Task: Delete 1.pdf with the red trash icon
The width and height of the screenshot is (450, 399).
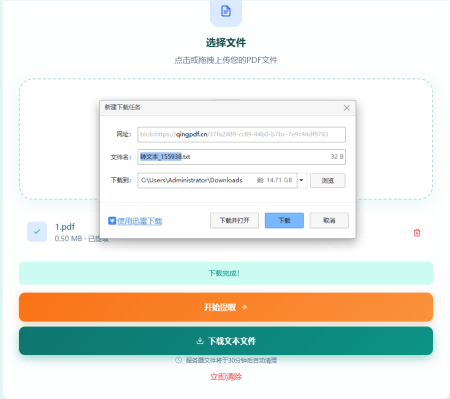Action: 417,233
